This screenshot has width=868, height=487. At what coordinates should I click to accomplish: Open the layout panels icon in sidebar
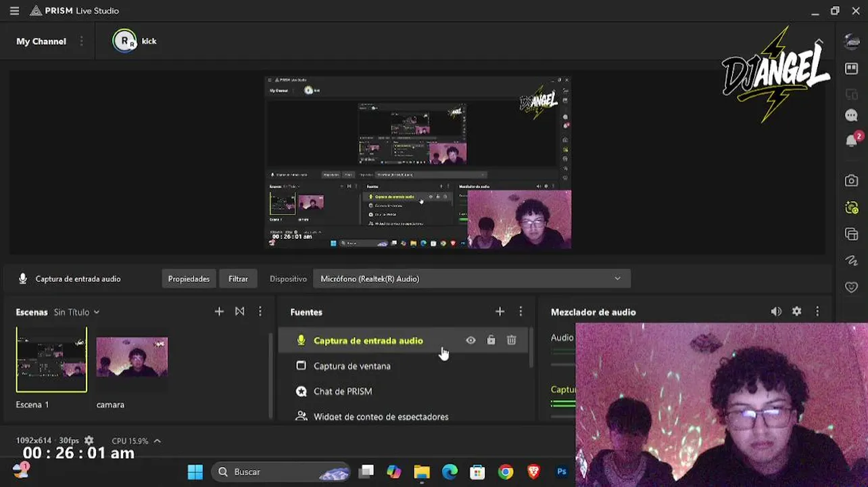852,68
